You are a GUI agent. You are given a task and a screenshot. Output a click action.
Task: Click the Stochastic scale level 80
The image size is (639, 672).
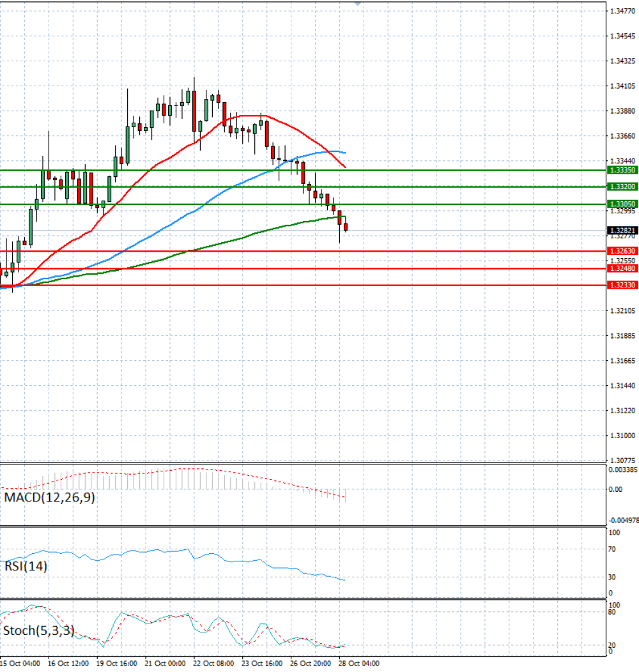pyautogui.click(x=612, y=612)
